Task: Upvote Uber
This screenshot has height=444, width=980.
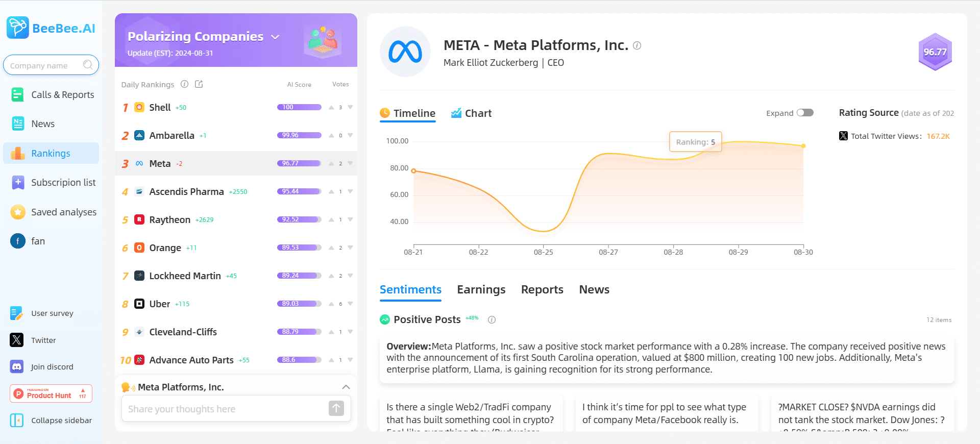Action: tap(331, 304)
